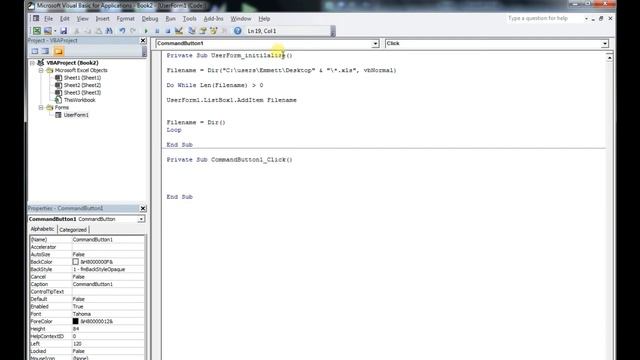The image size is (640, 360).
Task: Click the code window scroll-up arrow
Action: coord(609,58)
